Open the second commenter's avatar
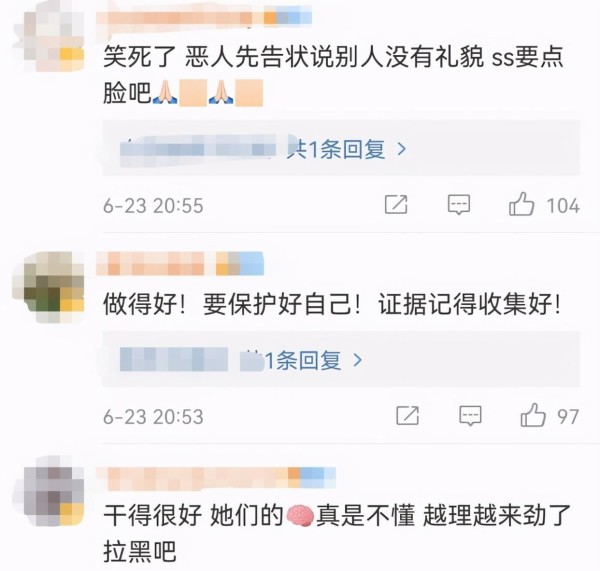The height and width of the screenshot is (571, 600). pos(49,287)
